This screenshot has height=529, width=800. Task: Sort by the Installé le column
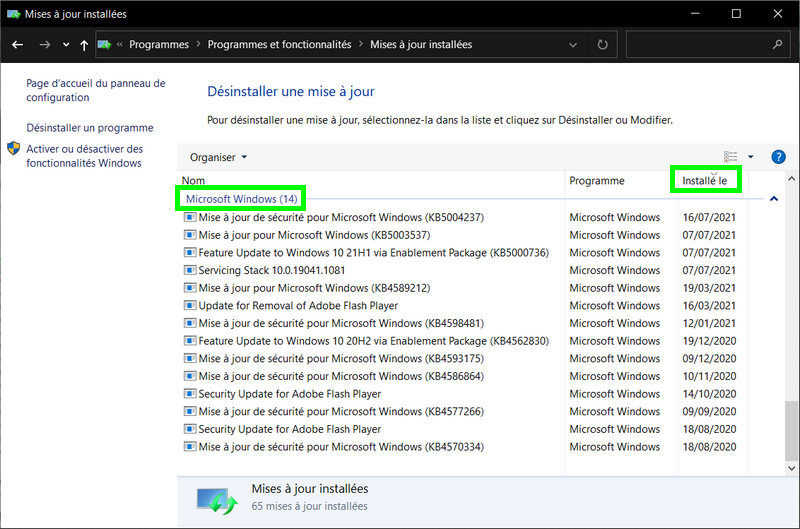705,181
